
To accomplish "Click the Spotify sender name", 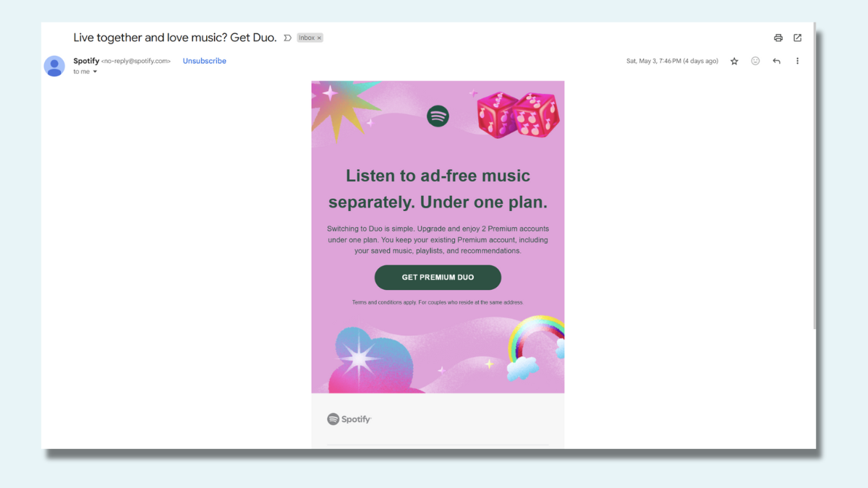I will pos(86,61).
